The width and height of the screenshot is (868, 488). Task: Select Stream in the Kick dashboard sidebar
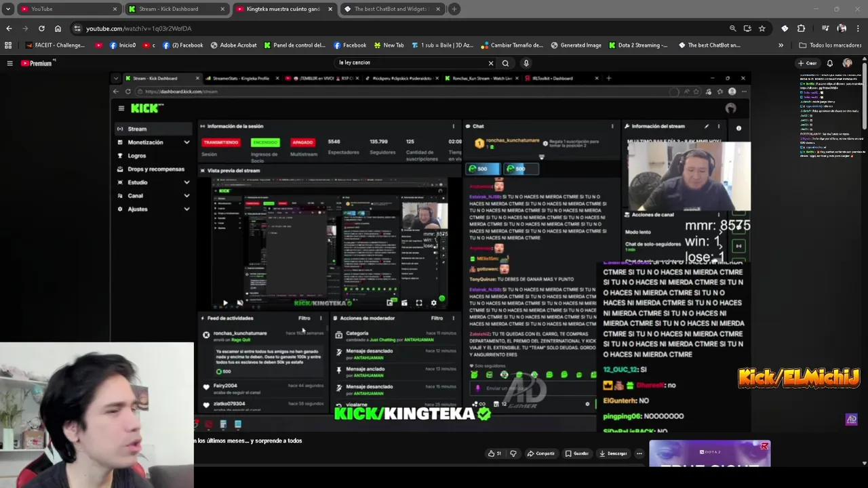click(x=153, y=129)
